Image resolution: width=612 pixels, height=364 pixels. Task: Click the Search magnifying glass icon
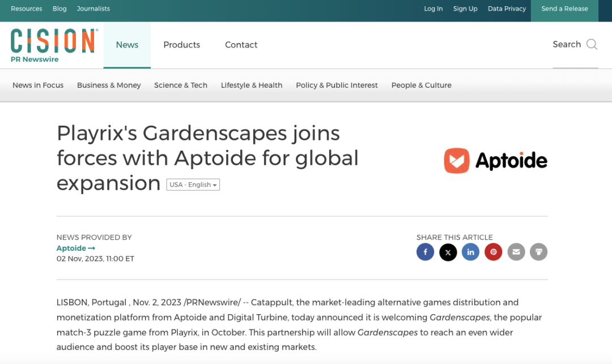click(592, 44)
